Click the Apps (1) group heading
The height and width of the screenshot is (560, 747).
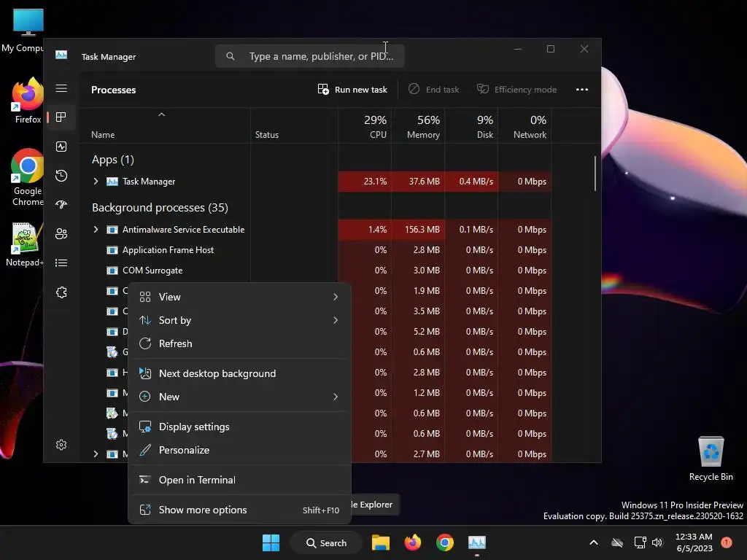(113, 160)
